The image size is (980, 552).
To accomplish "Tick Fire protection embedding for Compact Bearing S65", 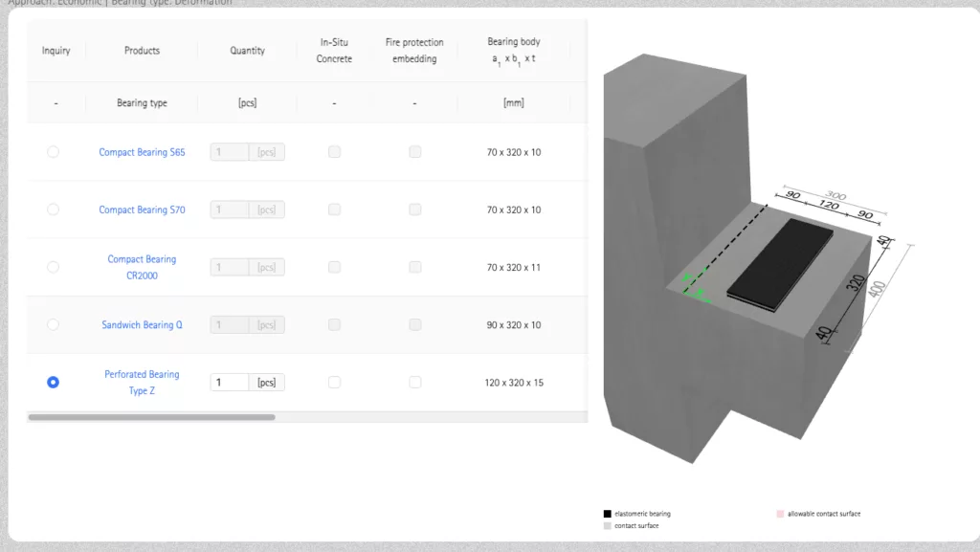I will coord(415,152).
